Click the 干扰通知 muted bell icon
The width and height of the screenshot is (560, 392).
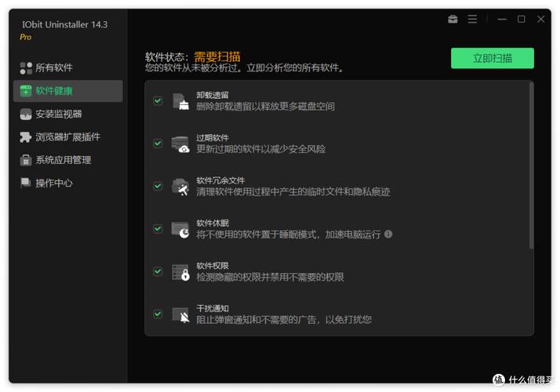180,315
